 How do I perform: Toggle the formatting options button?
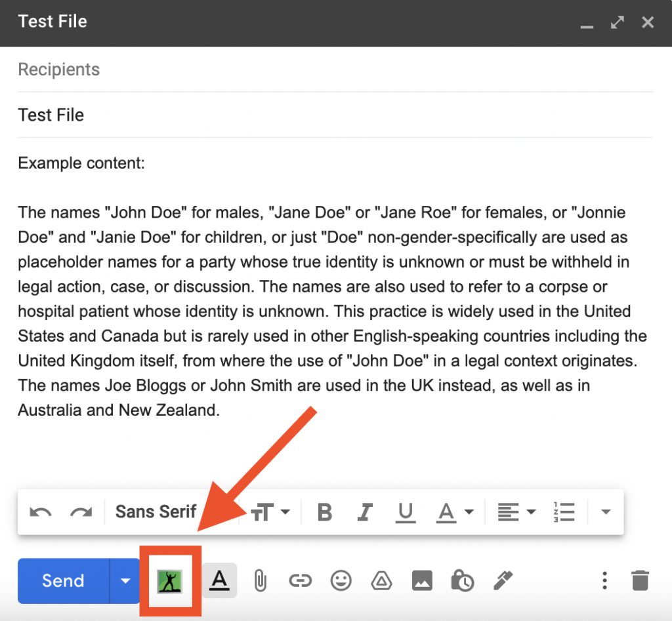219,580
